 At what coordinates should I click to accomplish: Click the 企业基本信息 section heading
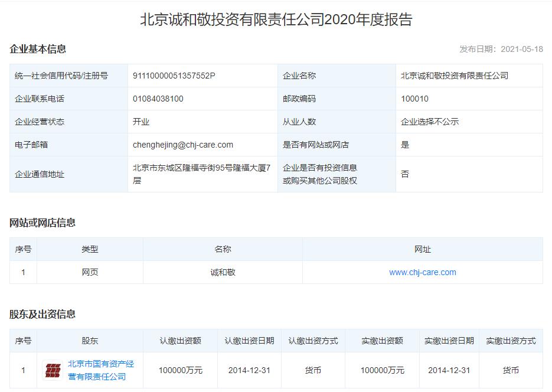coord(38,49)
